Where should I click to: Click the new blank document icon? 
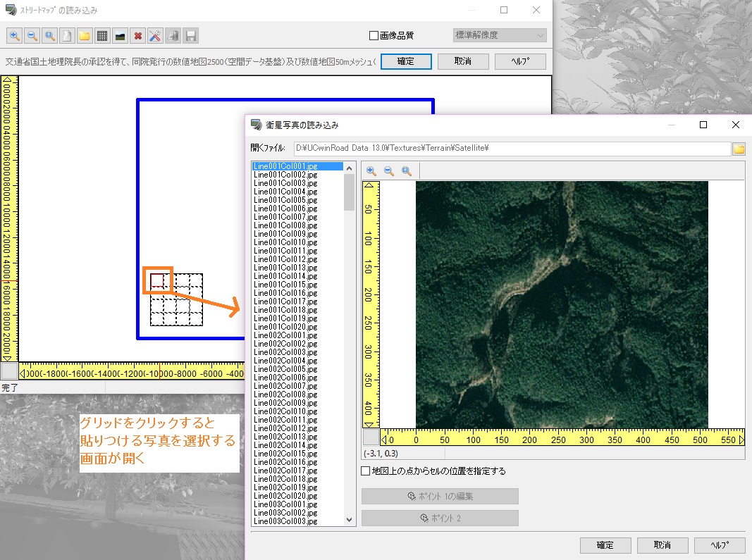(x=67, y=35)
